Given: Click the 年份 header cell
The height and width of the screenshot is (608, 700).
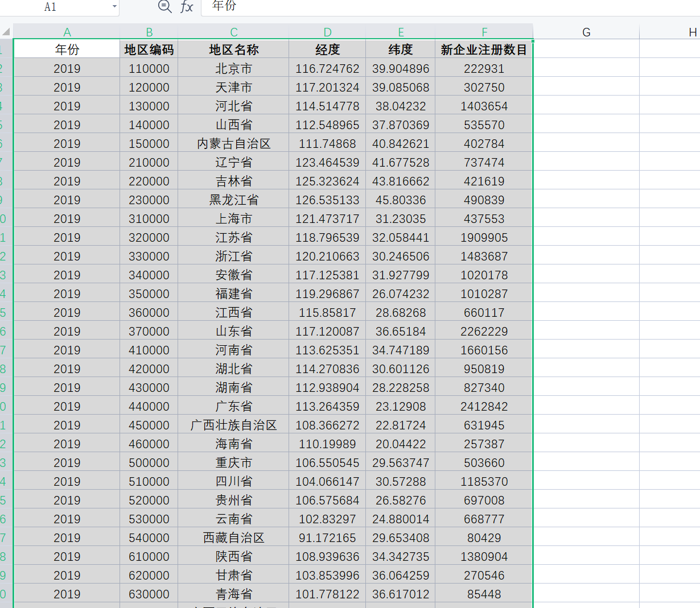Looking at the screenshot, I should coord(67,49).
